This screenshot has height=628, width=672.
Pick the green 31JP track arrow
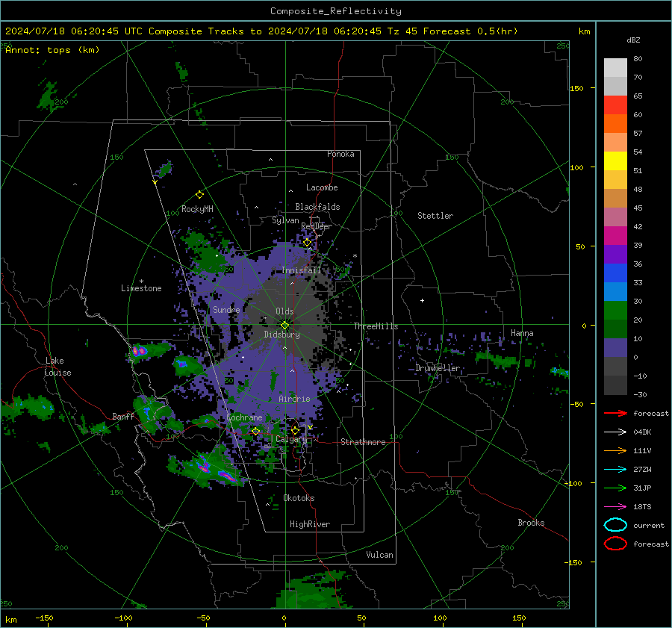(x=615, y=488)
